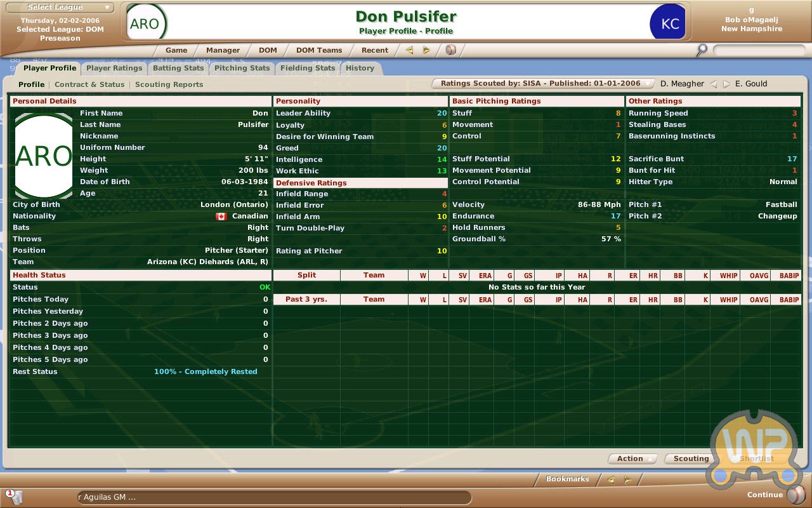Click the KC team logo in header
This screenshot has width=812, height=508.
669,24
